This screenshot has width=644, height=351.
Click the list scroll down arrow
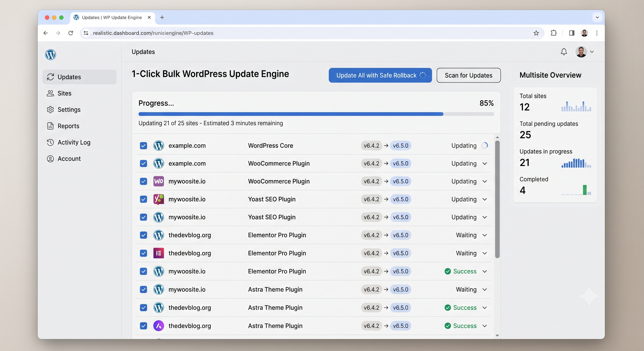click(497, 335)
